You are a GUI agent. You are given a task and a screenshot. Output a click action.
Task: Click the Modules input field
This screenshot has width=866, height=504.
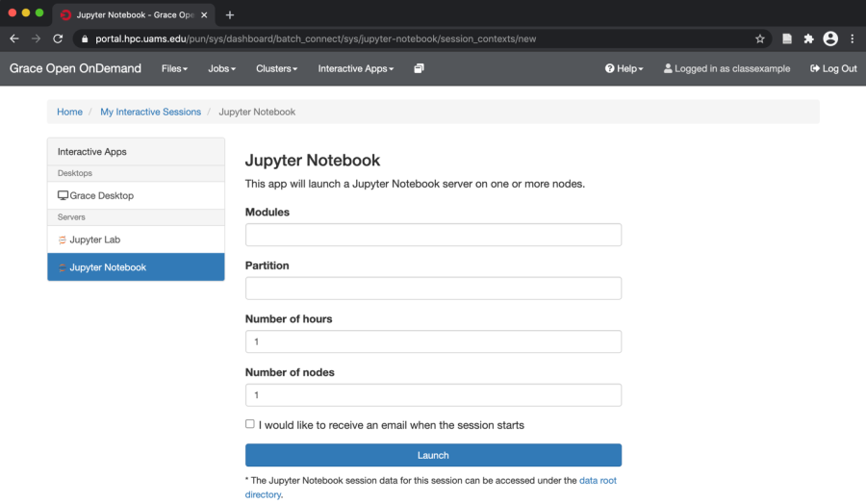click(x=433, y=235)
